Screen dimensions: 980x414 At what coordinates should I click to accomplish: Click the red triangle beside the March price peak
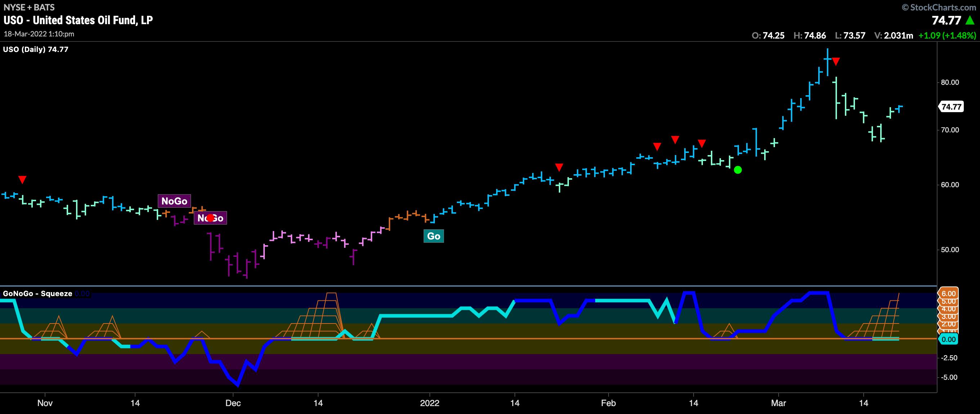pyautogui.click(x=836, y=61)
